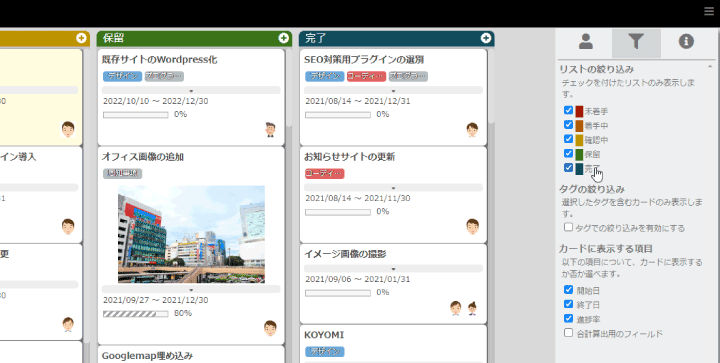The image size is (720, 363).
Task: Enable 合計算出用のフィールド checkbox
Action: click(568, 332)
